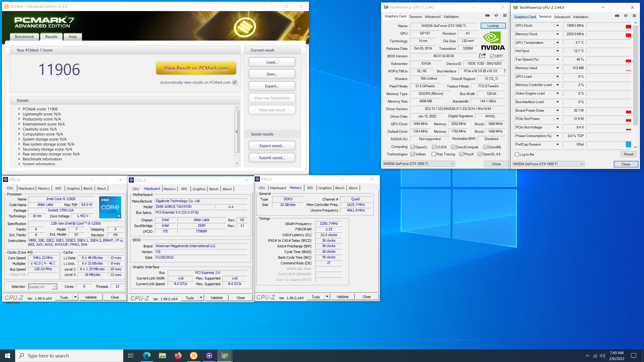Open GPU selector dropdown in GPU-Z Sensors window
This screenshot has height=362, width=644.
click(548, 164)
